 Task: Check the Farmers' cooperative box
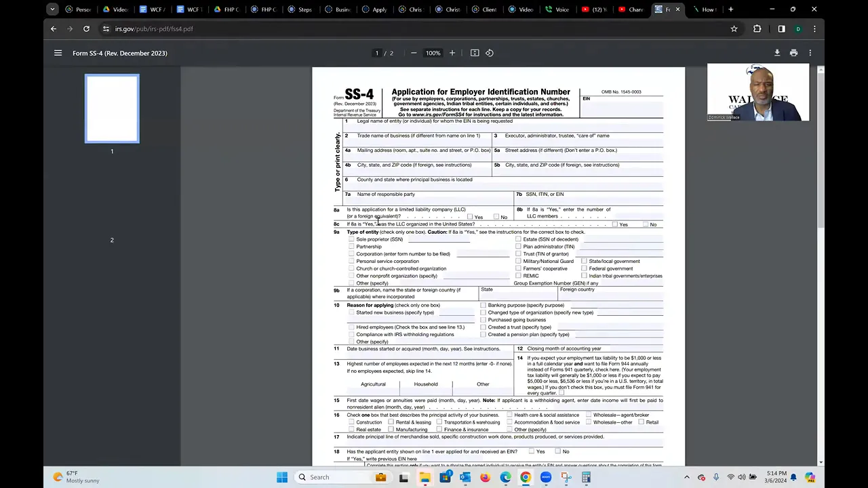[x=518, y=268]
